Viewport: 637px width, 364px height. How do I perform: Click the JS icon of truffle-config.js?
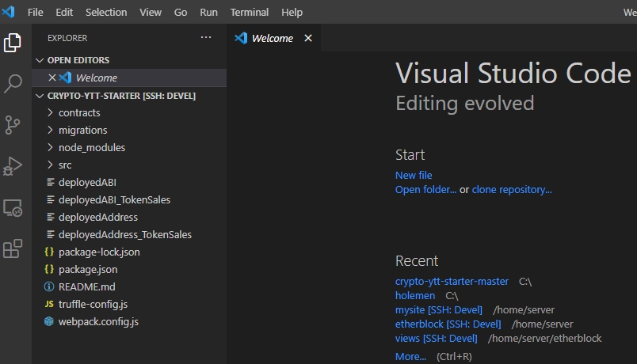point(49,304)
